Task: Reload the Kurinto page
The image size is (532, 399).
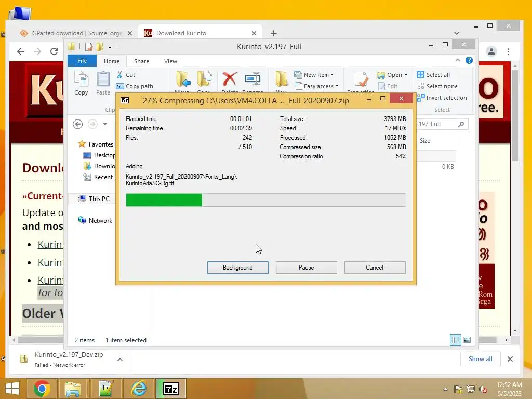Action: (54, 51)
